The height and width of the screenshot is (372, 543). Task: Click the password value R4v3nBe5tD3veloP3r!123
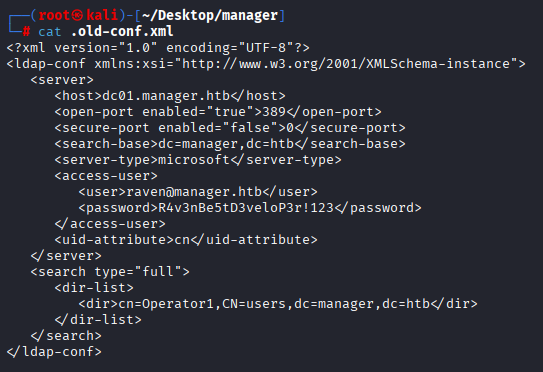[246, 208]
